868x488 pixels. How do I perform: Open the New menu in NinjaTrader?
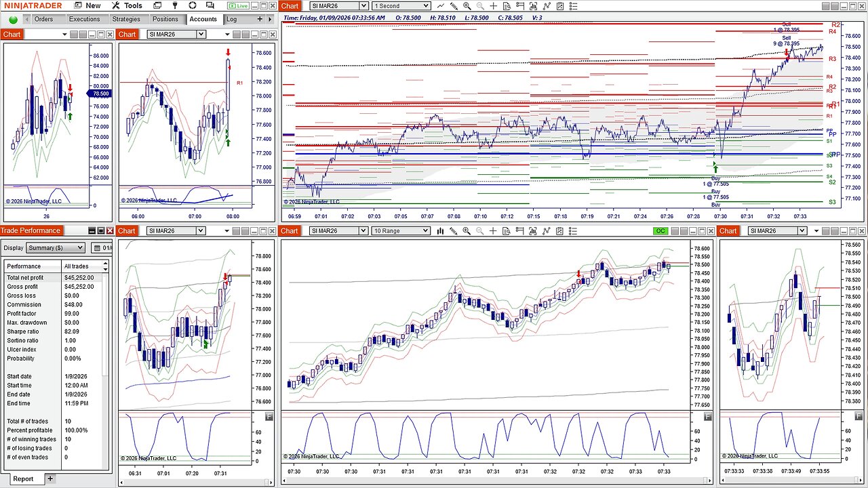click(86, 5)
